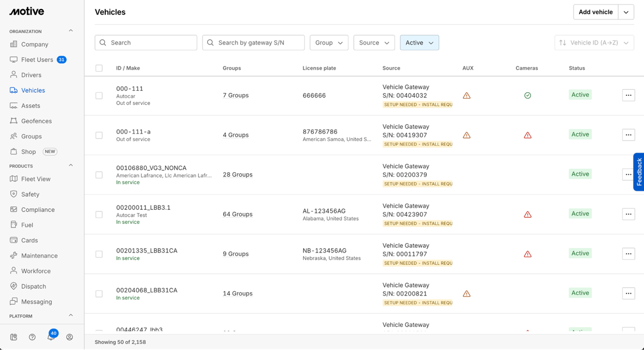Open the Company section icon

tap(14, 44)
